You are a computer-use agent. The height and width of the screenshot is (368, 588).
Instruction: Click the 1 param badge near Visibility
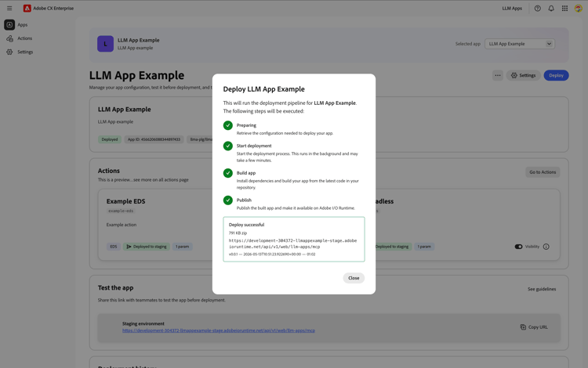click(x=424, y=247)
